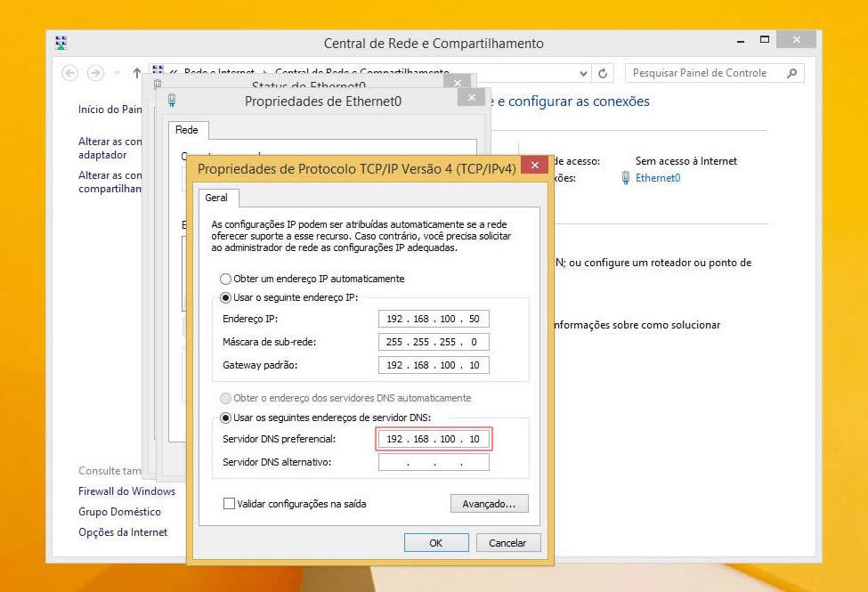The image size is (868, 592).
Task: Click the Up folder arrow
Action: click(136, 73)
